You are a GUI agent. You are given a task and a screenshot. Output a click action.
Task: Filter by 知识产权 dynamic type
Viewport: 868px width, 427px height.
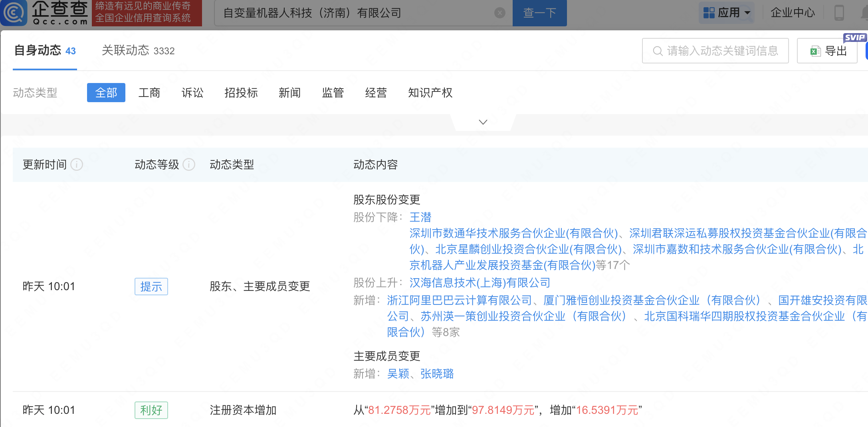coord(430,93)
